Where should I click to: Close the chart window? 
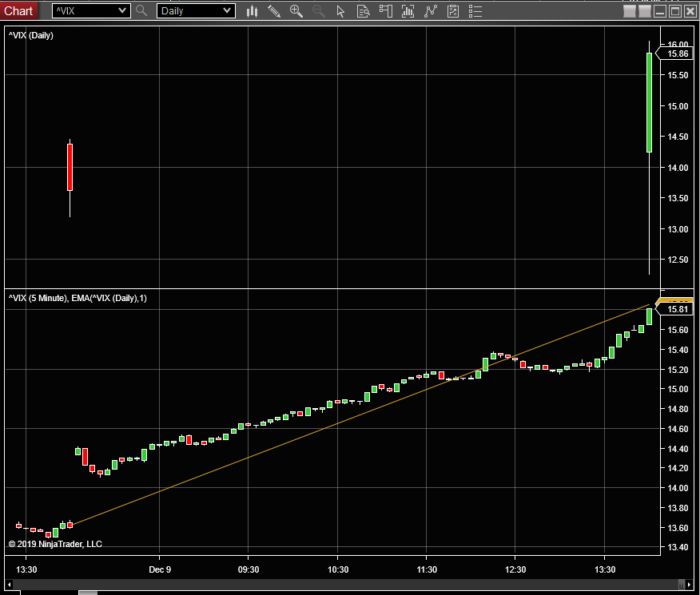(690, 11)
